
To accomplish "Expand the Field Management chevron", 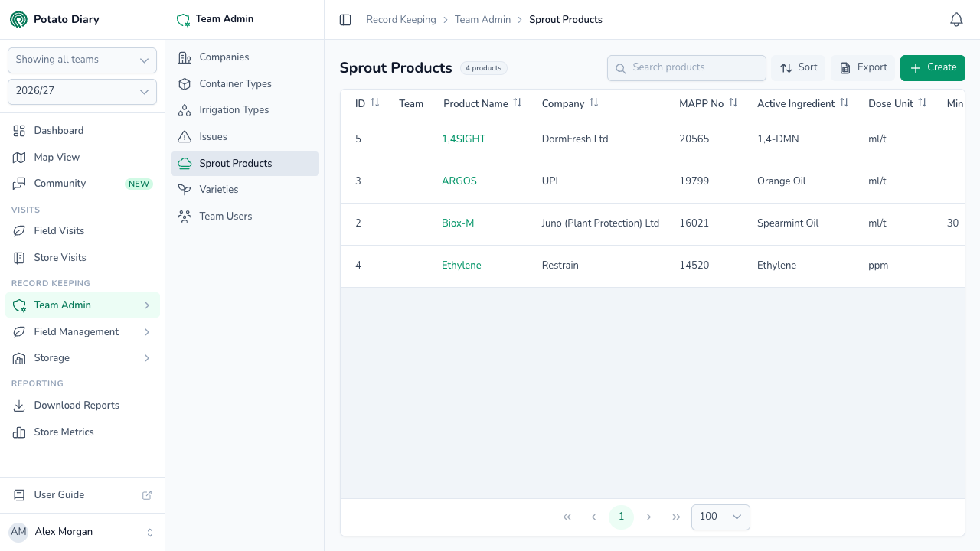I will click(147, 332).
